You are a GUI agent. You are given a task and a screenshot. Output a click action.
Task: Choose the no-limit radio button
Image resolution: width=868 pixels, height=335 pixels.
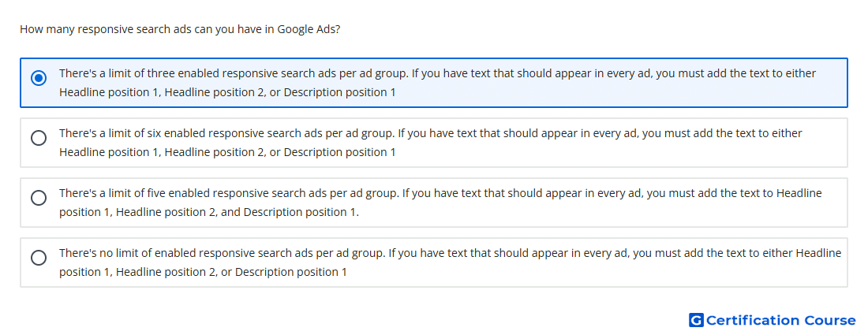pyautogui.click(x=39, y=258)
